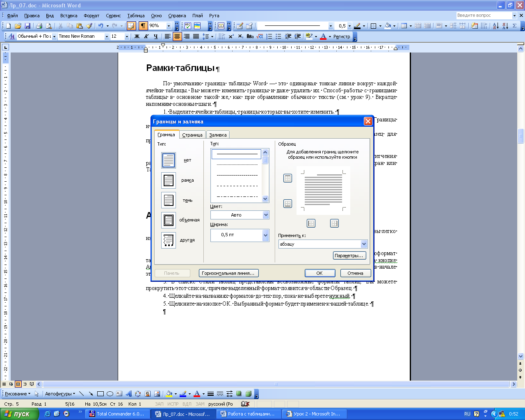This screenshot has width=525, height=420.
Task: Toggle center alignment button
Action: click(x=177, y=37)
